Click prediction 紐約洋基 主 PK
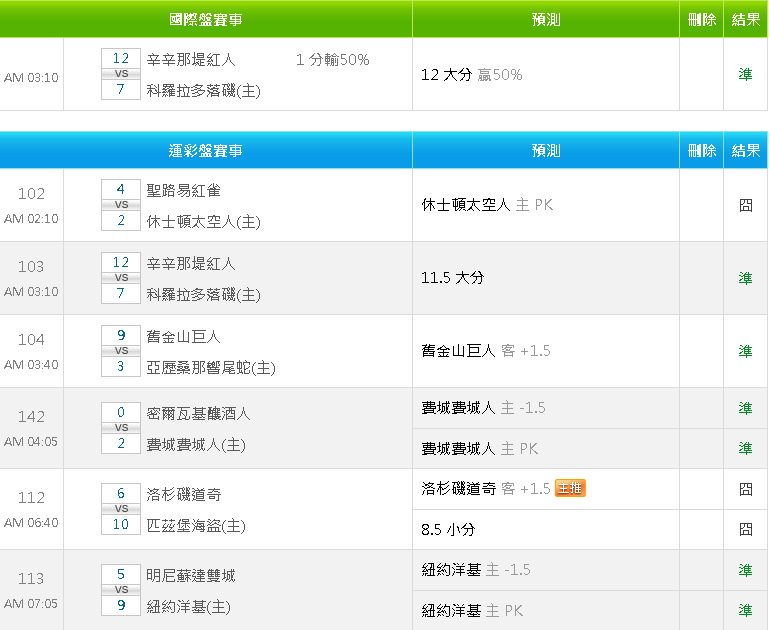The width and height of the screenshot is (769, 630). click(x=472, y=610)
